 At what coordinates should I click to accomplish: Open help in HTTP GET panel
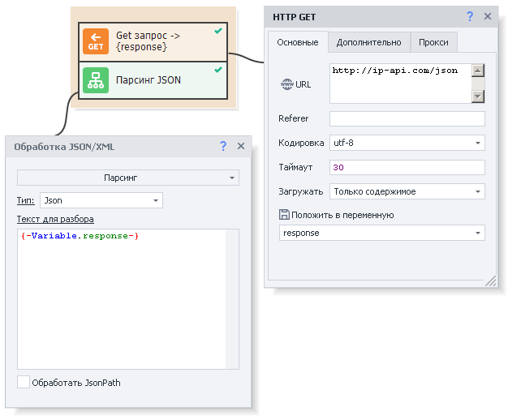469,16
